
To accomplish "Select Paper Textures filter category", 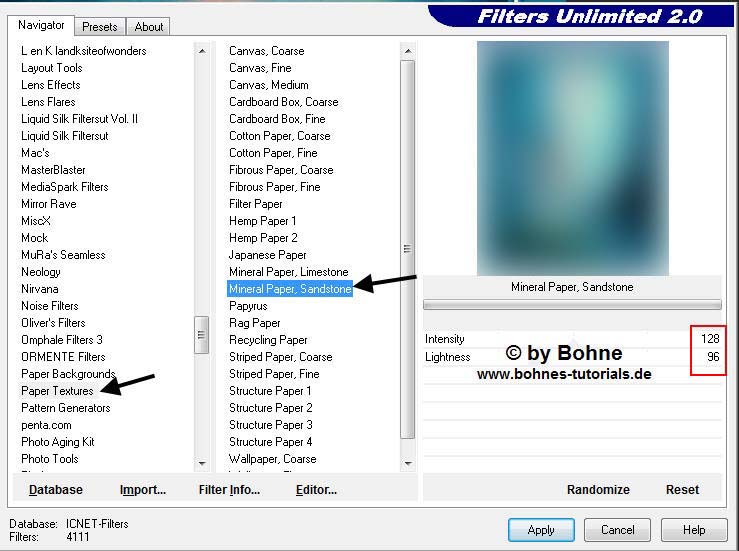I will coord(57,391).
